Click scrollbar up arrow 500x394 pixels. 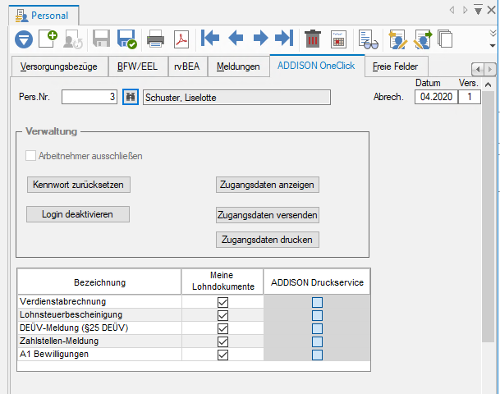[488, 85]
